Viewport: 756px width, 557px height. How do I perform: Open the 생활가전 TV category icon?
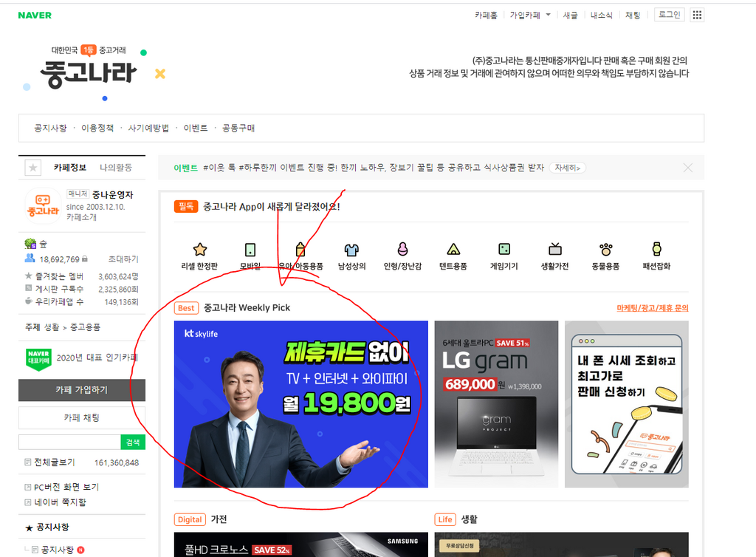pos(555,249)
